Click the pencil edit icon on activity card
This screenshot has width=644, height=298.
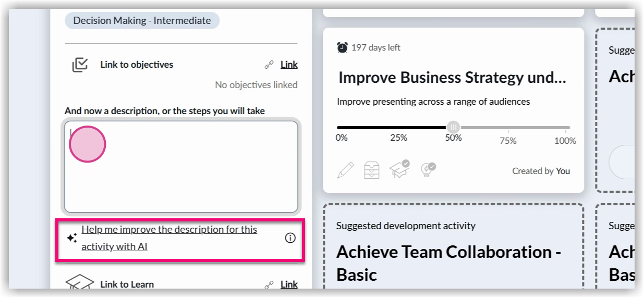[x=345, y=170]
